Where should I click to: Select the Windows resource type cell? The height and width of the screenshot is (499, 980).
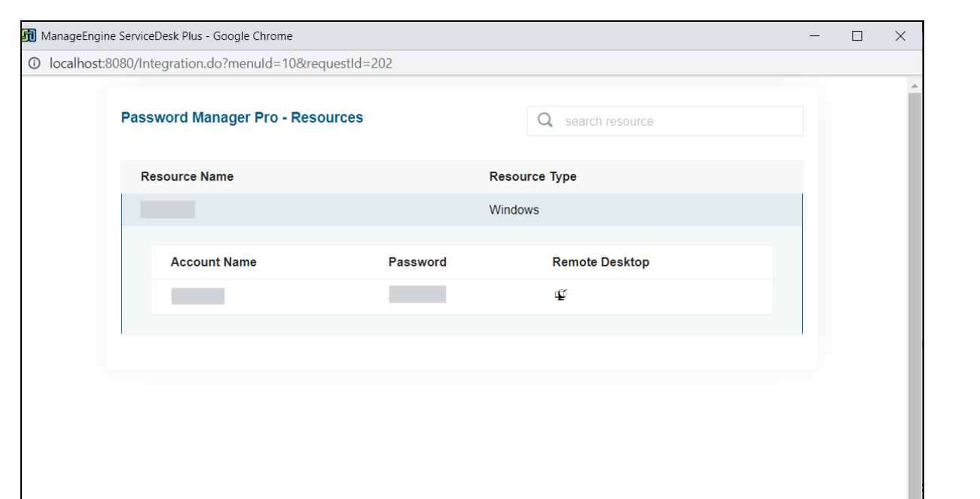pos(514,210)
